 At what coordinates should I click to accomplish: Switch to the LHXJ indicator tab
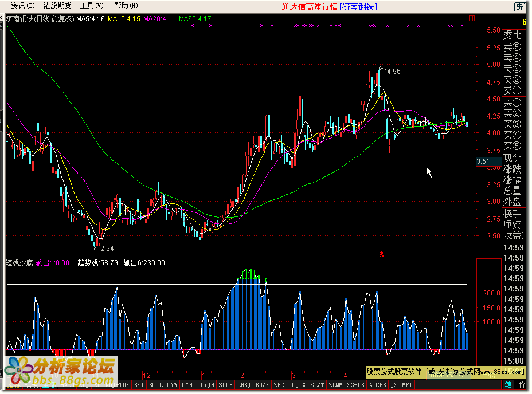coord(244,385)
